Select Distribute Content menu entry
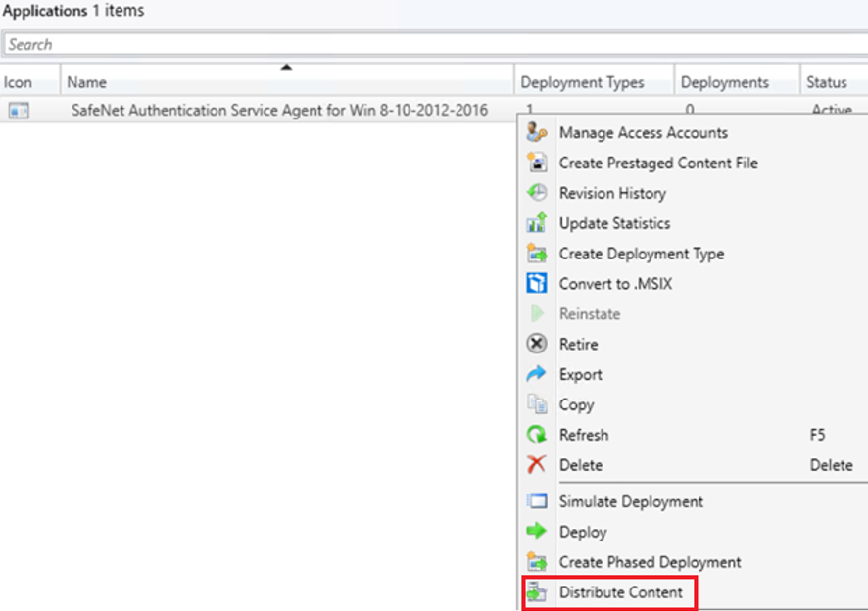The height and width of the screenshot is (611, 868). tap(620, 592)
